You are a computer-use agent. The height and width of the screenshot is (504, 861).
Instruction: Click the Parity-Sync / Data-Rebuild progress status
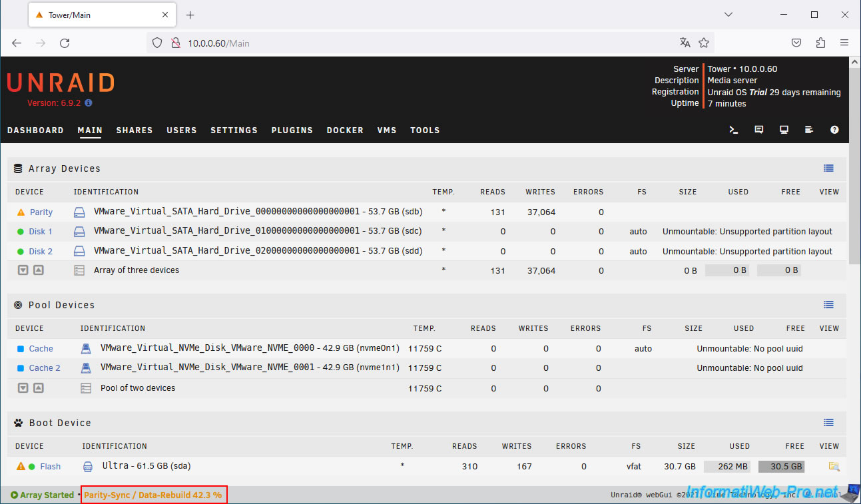[153, 495]
